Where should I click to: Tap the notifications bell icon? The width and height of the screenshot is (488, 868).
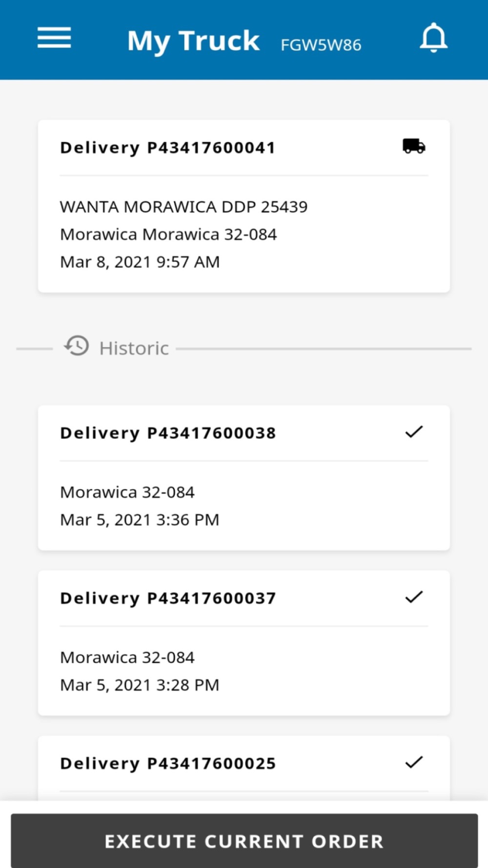tap(433, 38)
